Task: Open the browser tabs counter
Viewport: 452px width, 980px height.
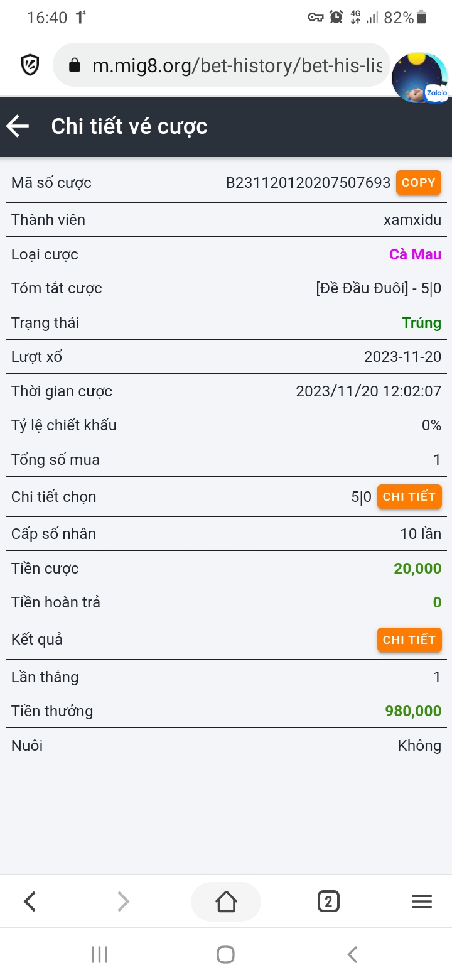Action: point(328,901)
